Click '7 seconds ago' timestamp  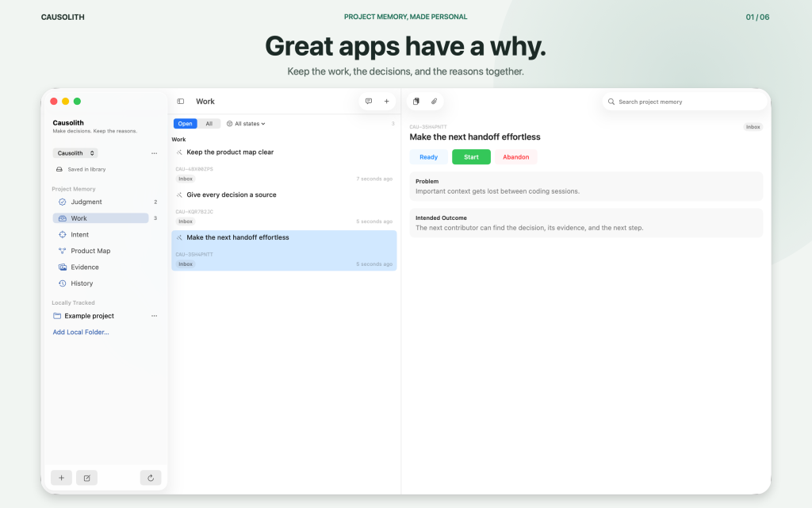[374, 179]
